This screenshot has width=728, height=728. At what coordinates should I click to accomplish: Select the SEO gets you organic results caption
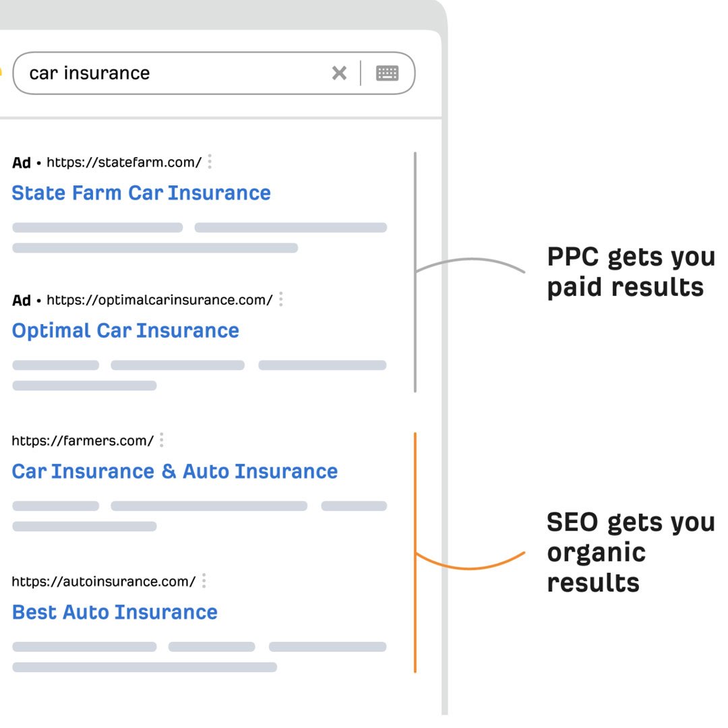pyautogui.click(x=630, y=552)
